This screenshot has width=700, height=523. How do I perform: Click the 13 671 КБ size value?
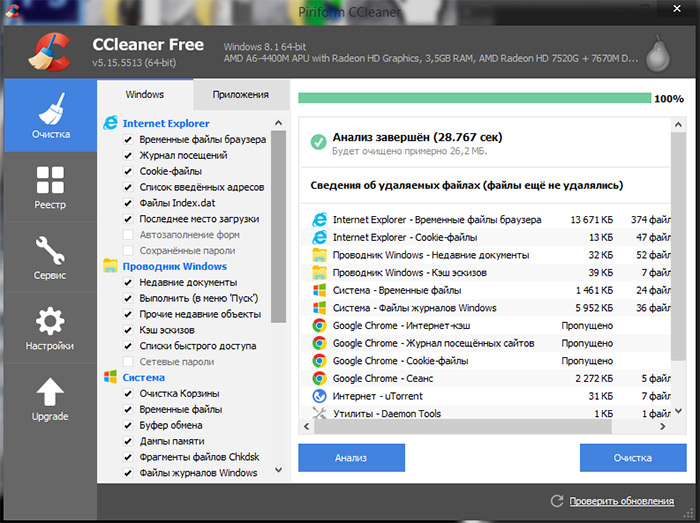[x=592, y=219]
